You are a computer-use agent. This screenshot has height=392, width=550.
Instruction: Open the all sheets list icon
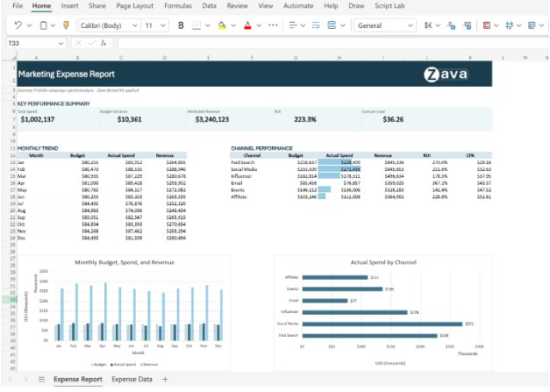click(x=41, y=380)
